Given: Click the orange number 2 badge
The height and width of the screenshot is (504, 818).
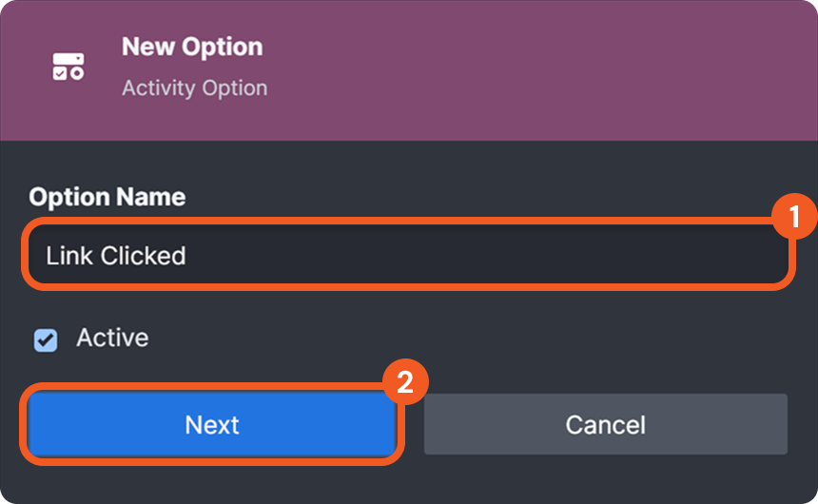Looking at the screenshot, I should [405, 383].
